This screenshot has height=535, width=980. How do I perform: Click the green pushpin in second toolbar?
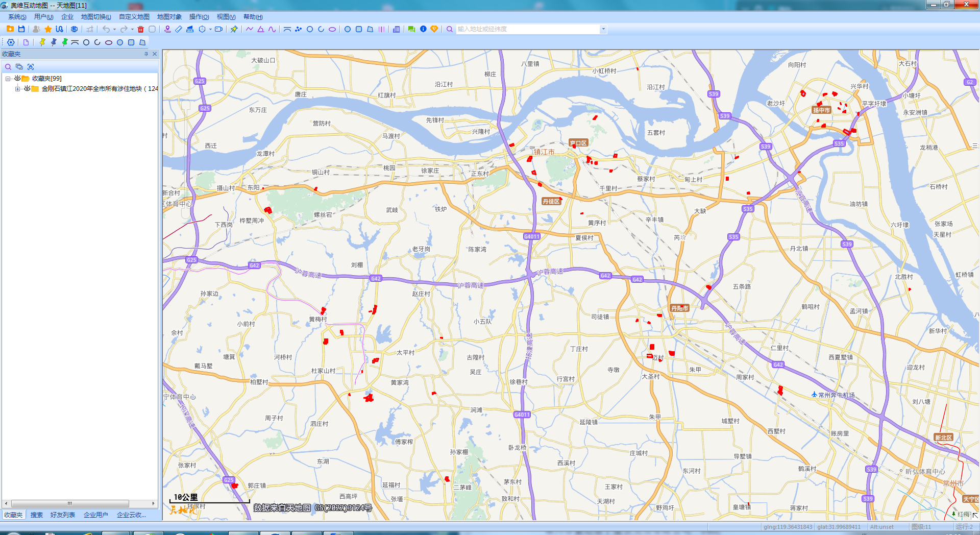pos(65,42)
